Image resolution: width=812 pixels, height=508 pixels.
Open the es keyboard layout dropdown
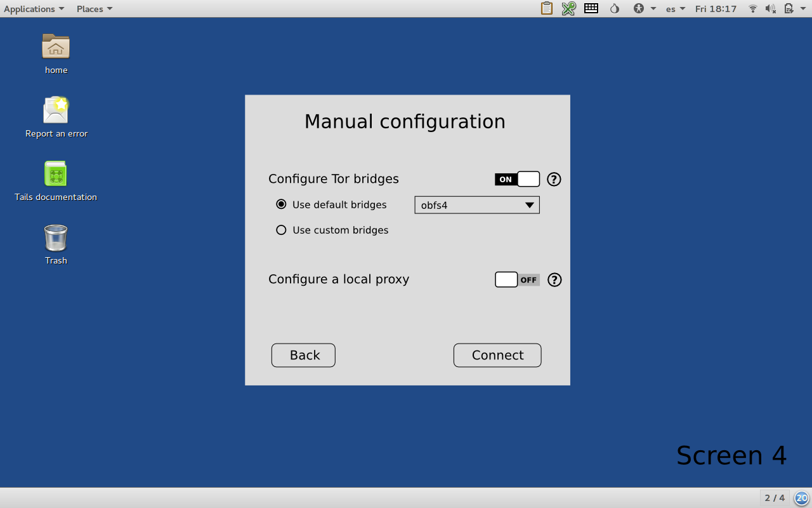[x=675, y=8]
